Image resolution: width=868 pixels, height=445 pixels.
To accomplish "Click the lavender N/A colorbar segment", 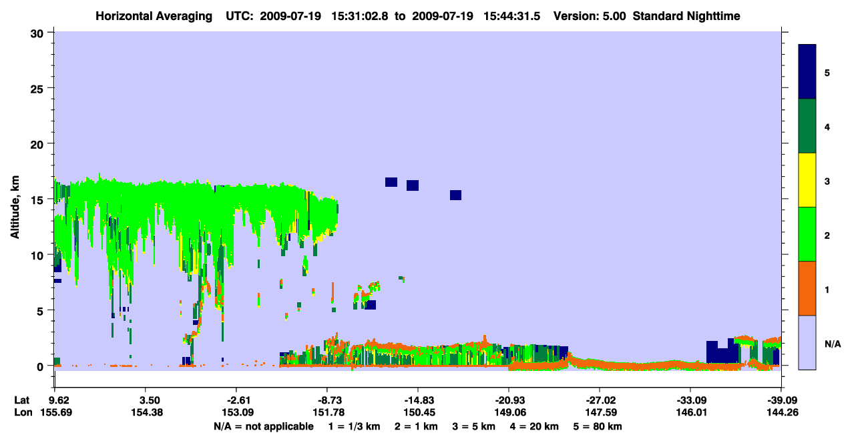I will pyautogui.click(x=807, y=342).
